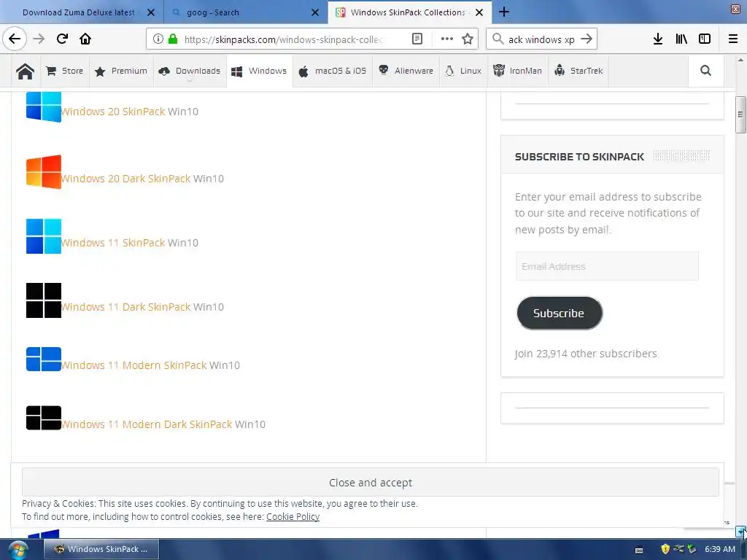
Task: Click the taskbar clock showing 6:39 AM
Action: [720, 549]
